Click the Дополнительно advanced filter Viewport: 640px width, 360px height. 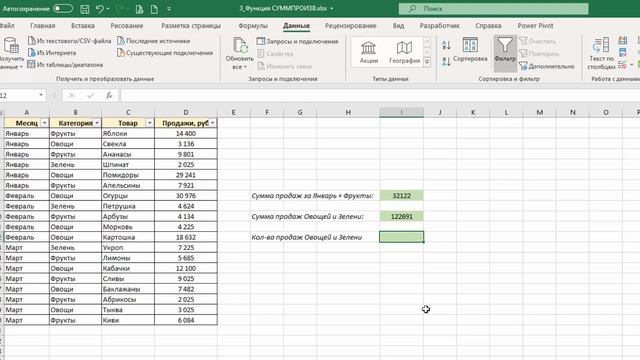point(547,66)
